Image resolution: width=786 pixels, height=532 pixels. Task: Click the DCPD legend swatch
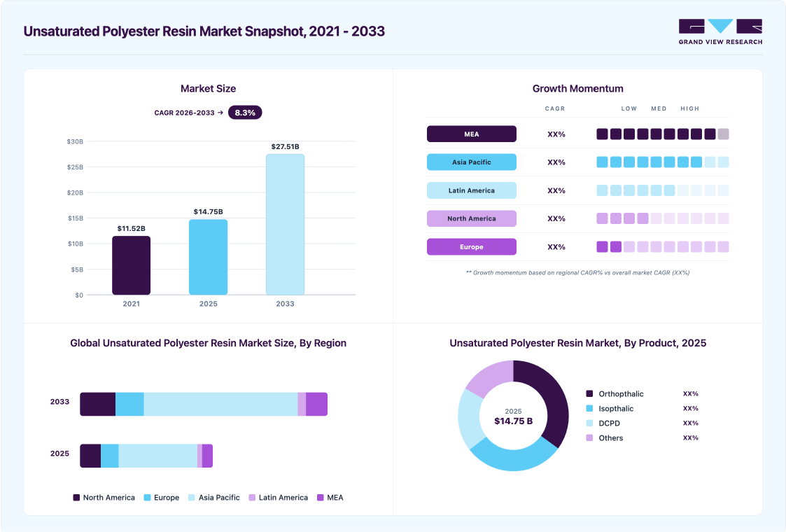[x=589, y=423]
